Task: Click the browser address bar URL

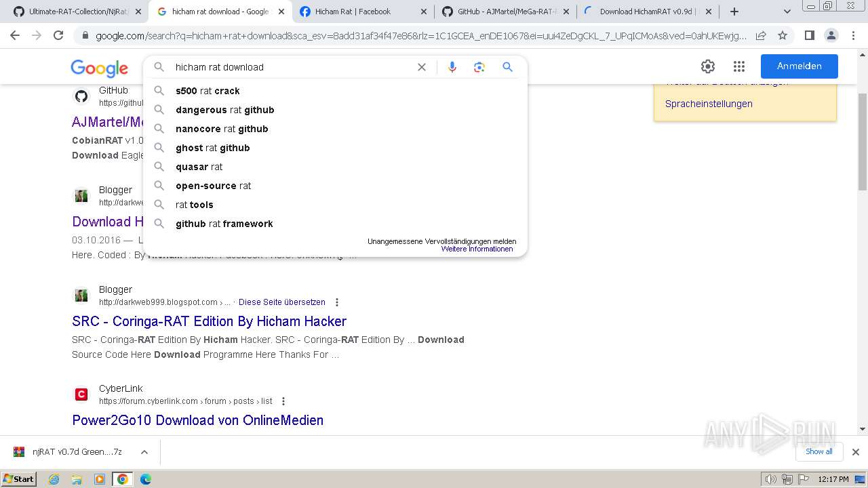Action: [420, 36]
